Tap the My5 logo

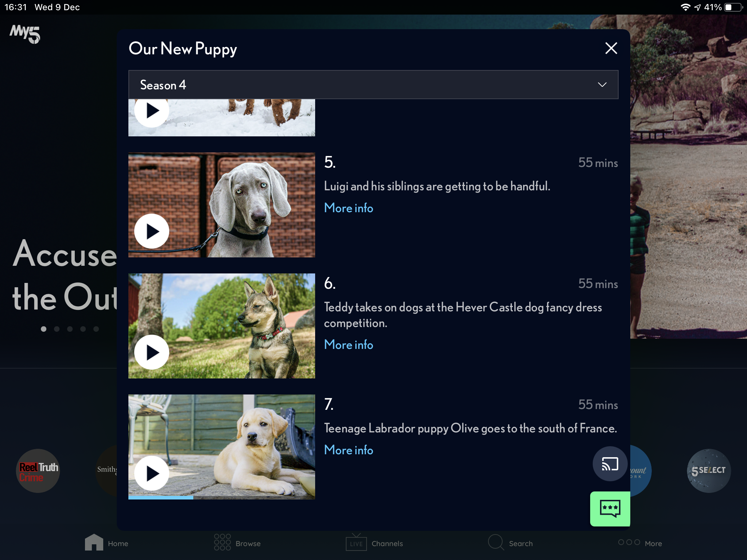click(25, 34)
